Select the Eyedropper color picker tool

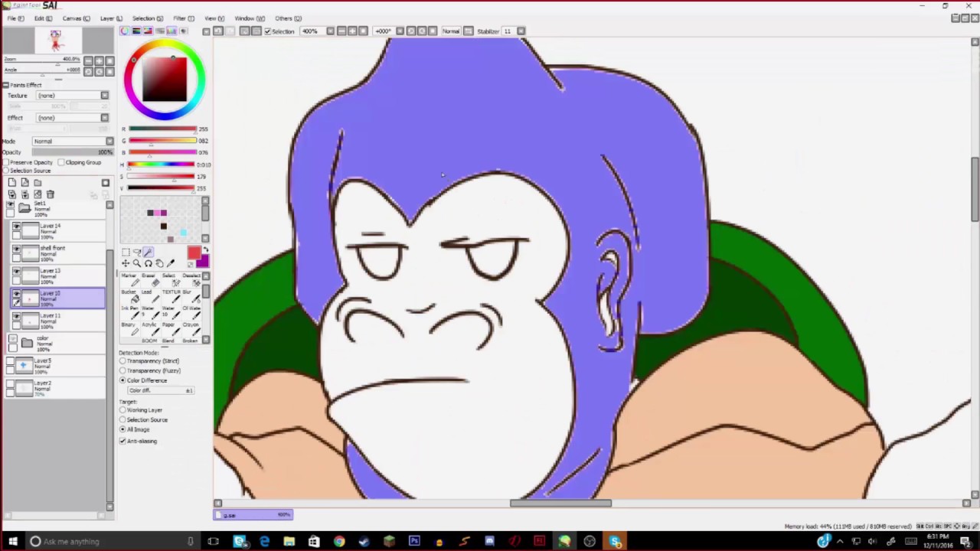(x=171, y=263)
